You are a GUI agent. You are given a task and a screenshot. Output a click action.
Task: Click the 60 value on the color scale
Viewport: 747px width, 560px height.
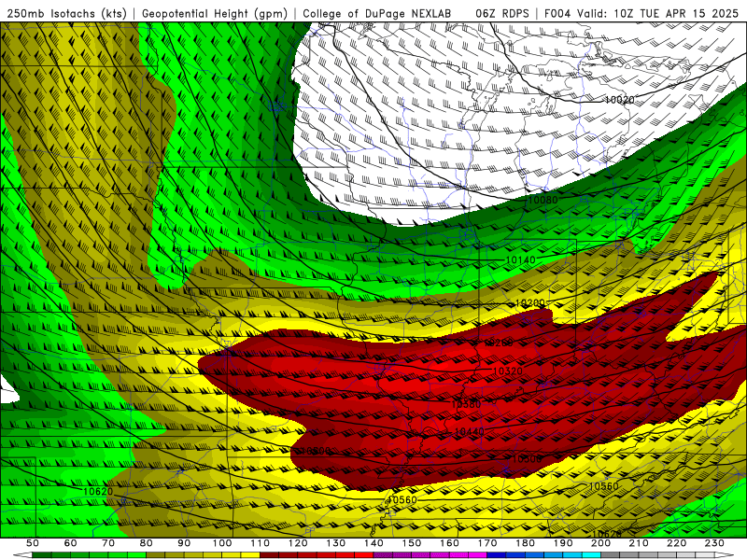(71, 543)
